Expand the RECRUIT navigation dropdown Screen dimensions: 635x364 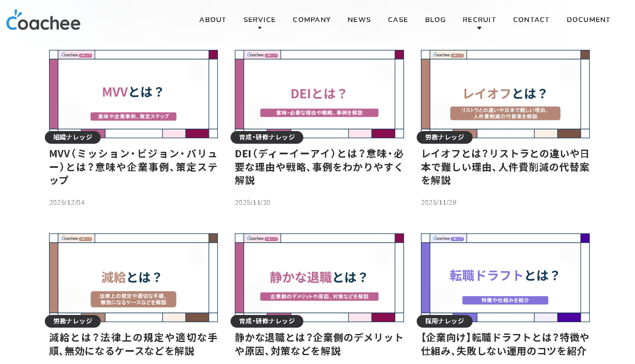[479, 19]
